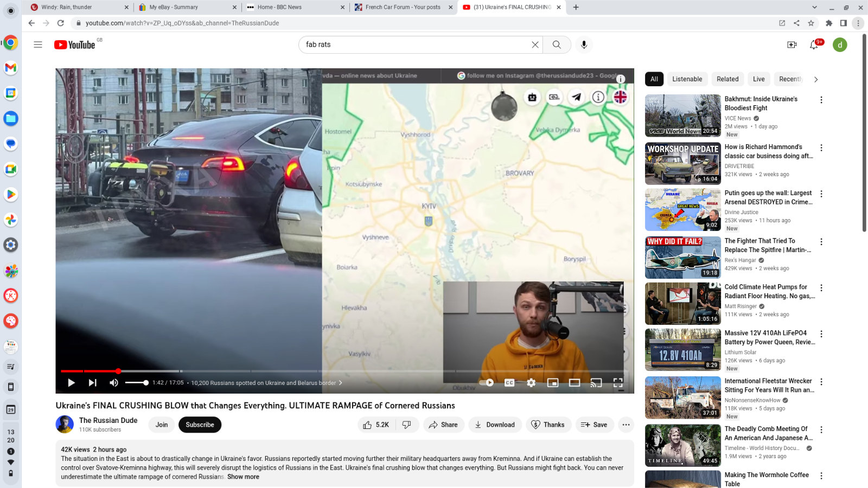Toggle theater mode on the player

coord(575,383)
